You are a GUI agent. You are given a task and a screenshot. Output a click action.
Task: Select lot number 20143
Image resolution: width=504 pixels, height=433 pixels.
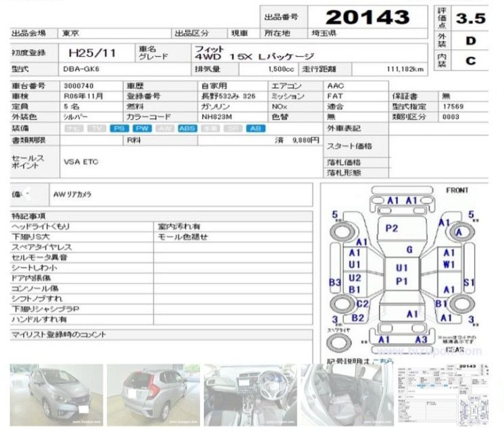click(368, 18)
